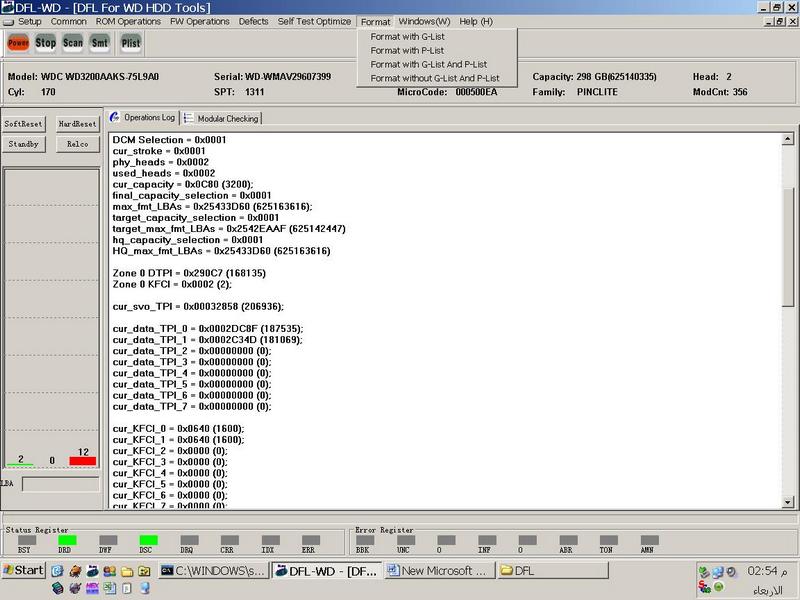Open the Defects menu
The image size is (800, 600).
254,21
